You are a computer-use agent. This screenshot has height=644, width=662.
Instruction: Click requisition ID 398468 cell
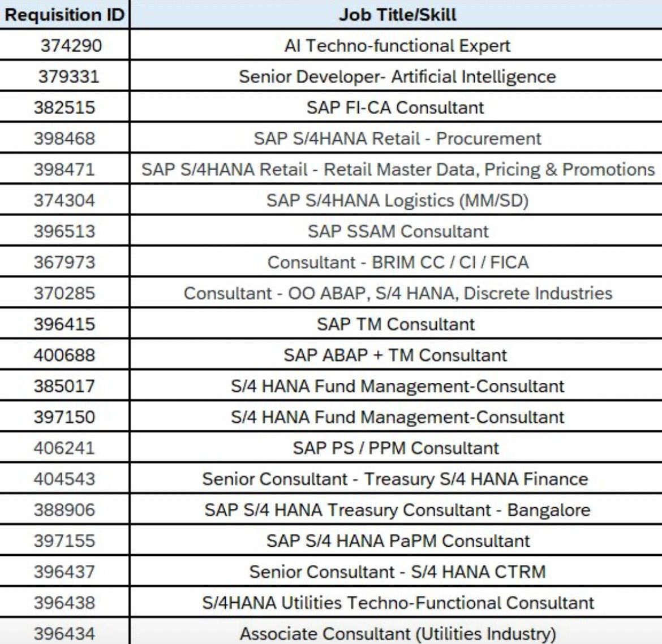64,138
